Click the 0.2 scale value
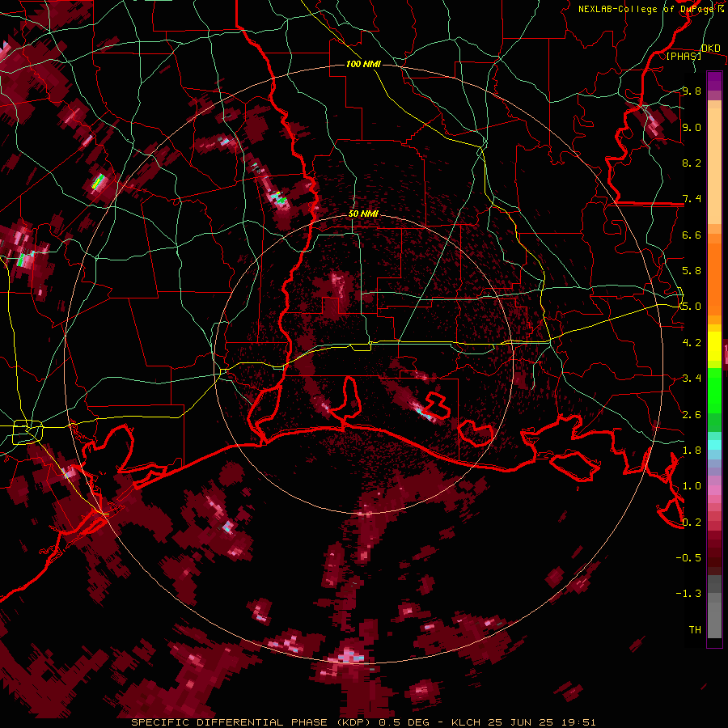 tap(692, 522)
